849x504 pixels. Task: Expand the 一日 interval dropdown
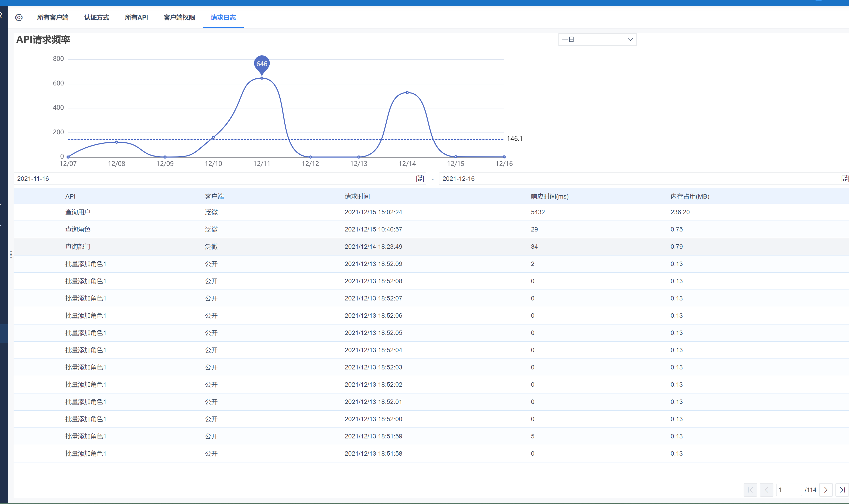click(597, 39)
